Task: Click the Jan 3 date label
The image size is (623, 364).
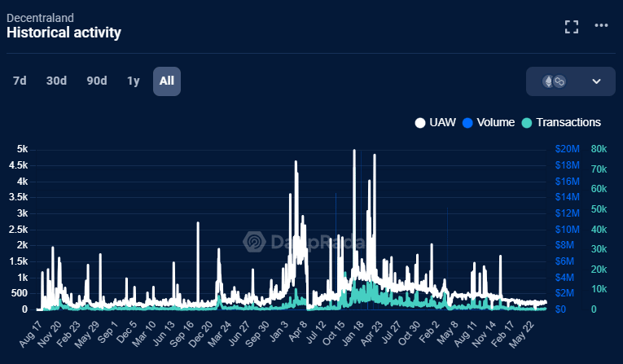Action: click(x=279, y=331)
